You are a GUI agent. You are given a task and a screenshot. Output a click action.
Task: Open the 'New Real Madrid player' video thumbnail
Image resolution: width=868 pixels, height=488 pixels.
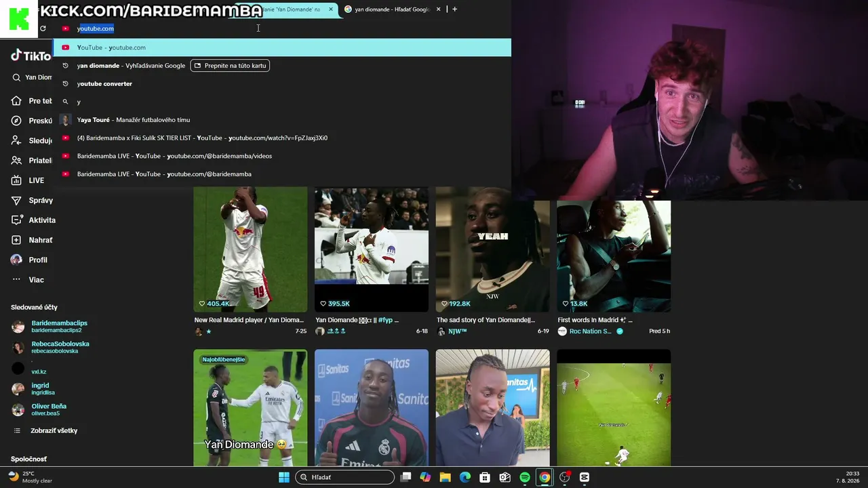tap(250, 249)
